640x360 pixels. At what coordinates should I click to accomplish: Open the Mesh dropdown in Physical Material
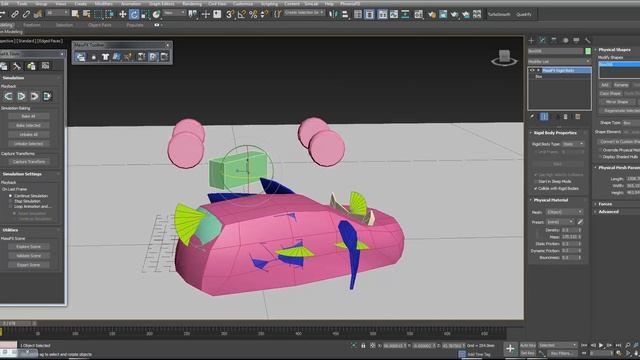tap(564, 212)
